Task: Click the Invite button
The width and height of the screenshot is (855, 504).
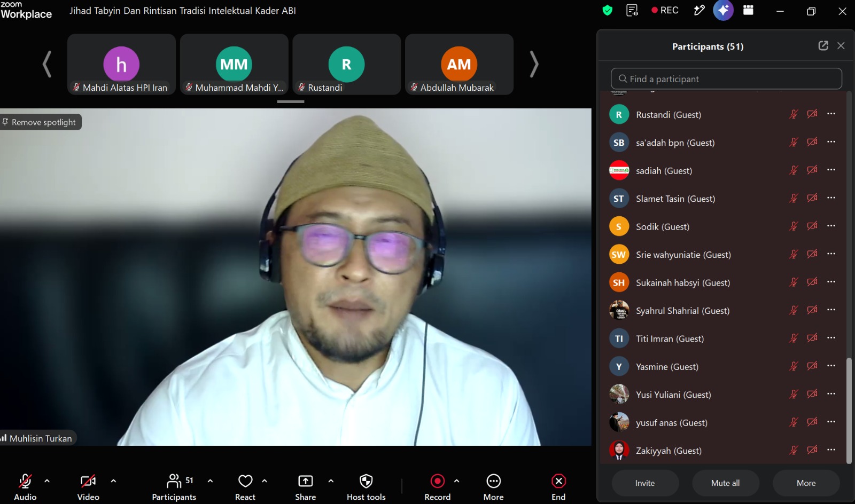Action: tap(645, 483)
